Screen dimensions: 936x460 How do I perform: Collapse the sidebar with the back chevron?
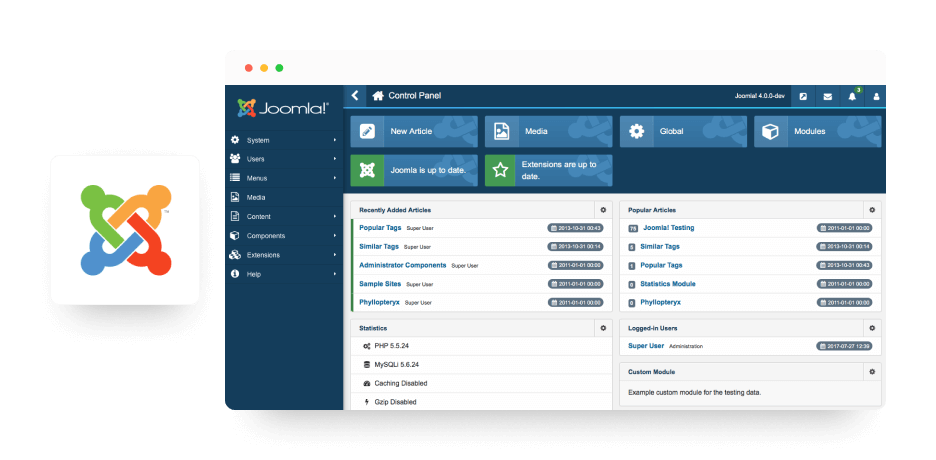pyautogui.click(x=355, y=95)
